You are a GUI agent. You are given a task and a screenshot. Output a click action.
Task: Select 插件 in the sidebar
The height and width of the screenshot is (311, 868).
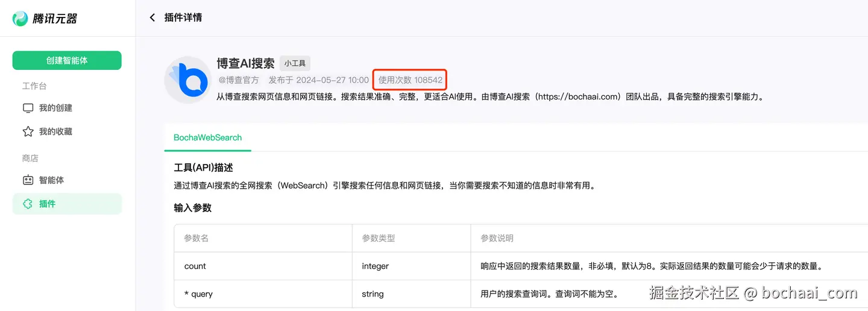click(x=67, y=204)
